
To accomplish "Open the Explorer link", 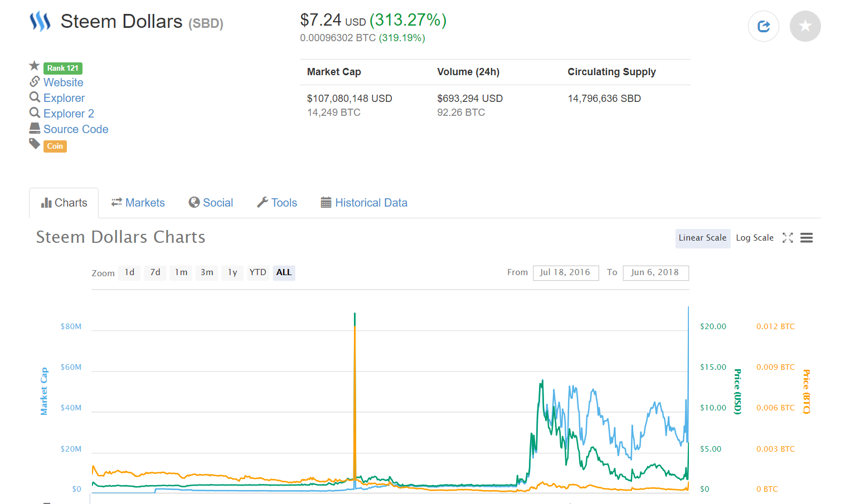I will point(64,98).
